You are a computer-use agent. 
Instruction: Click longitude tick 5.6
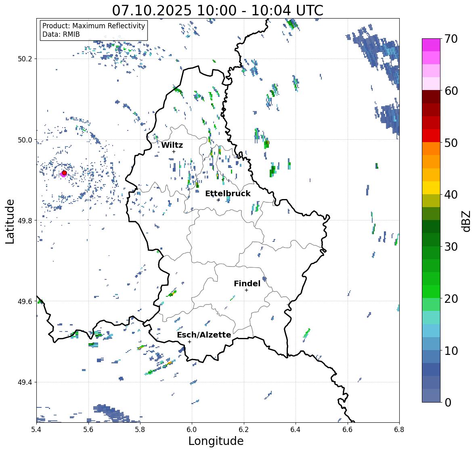click(x=88, y=430)
